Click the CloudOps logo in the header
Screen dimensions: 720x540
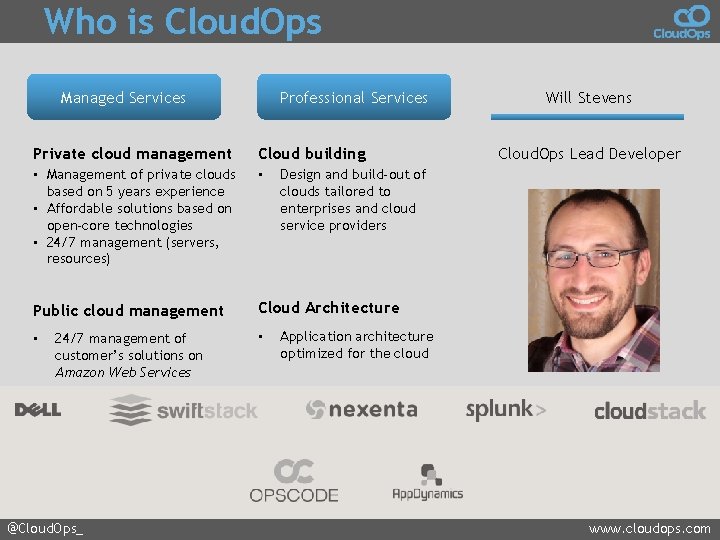tap(682, 22)
